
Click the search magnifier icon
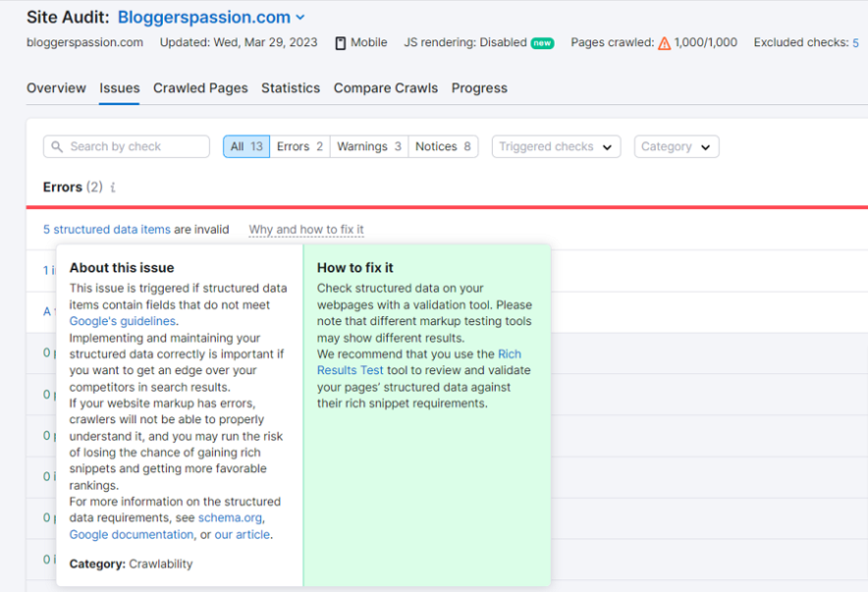click(57, 146)
